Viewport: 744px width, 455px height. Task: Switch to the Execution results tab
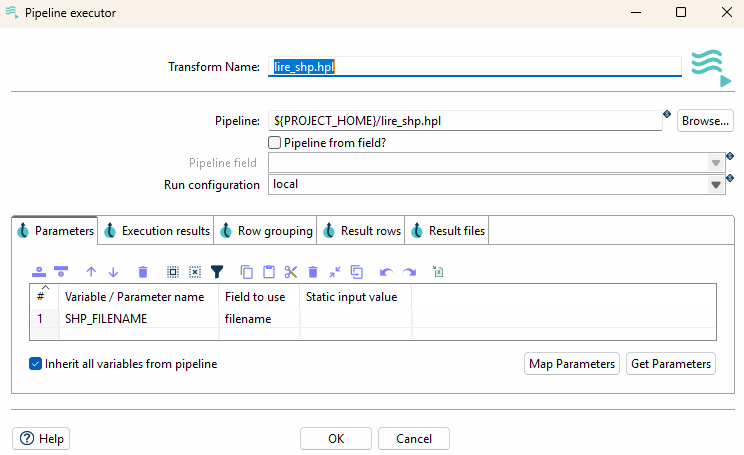click(x=156, y=231)
